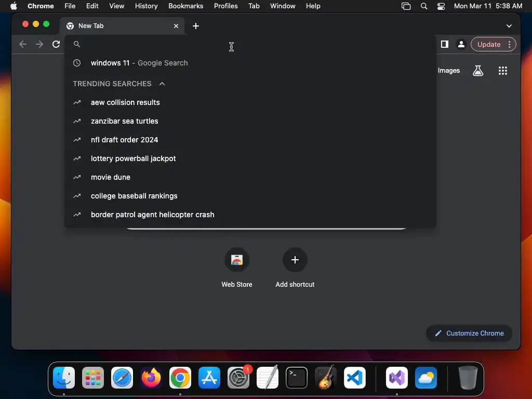This screenshot has width=532, height=399.
Task: Launch Firefox from the dock
Action: [151, 377]
